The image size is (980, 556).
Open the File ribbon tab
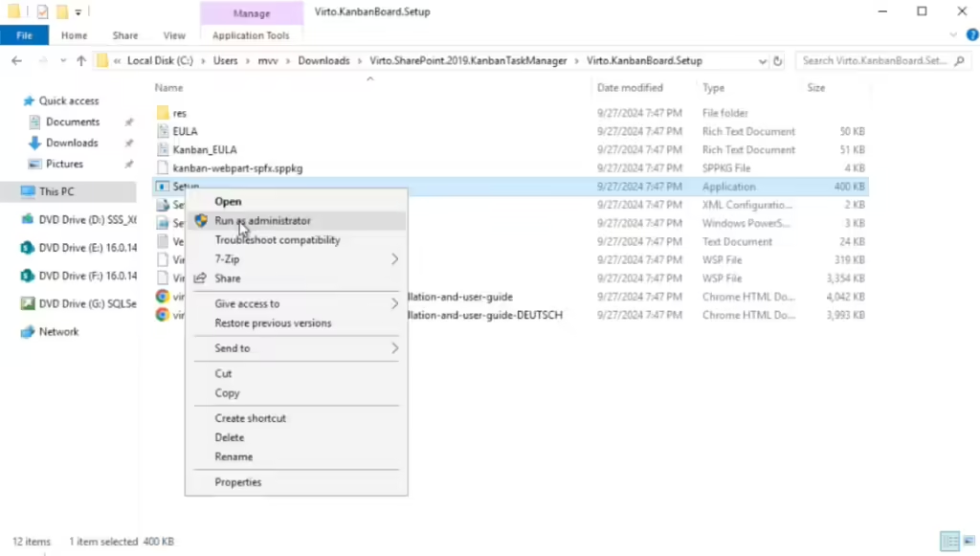pyautogui.click(x=24, y=35)
